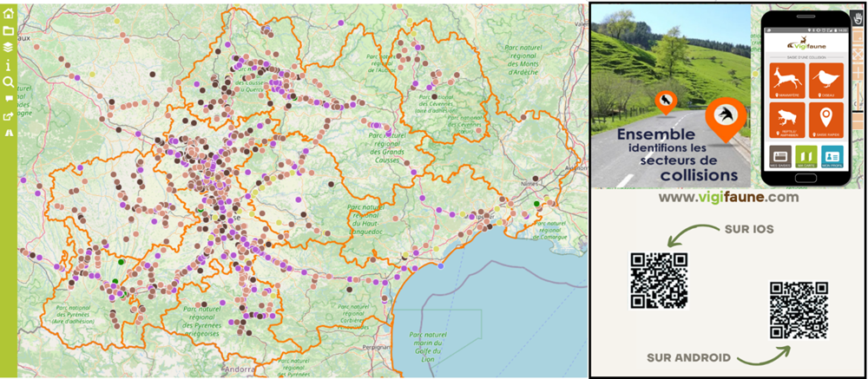Click the www.vigifaune.com link
Viewport: 868px width, 379px height.
[x=727, y=198]
